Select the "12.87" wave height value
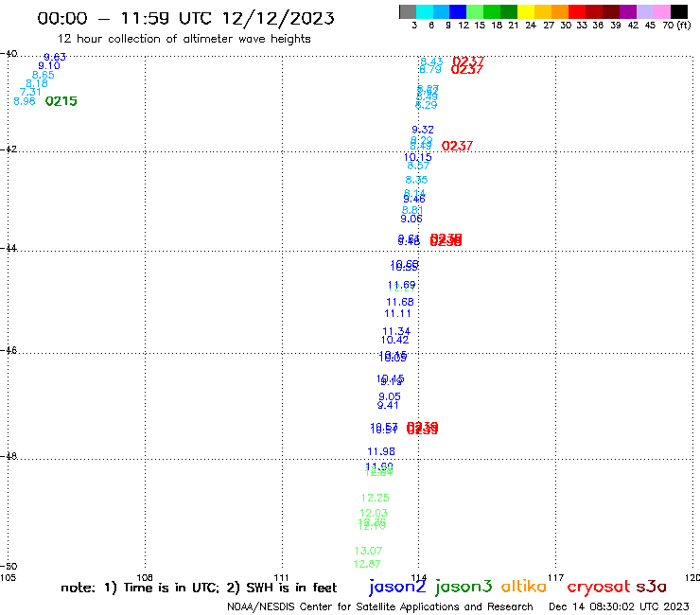This screenshot has height=615, width=700. point(367,564)
